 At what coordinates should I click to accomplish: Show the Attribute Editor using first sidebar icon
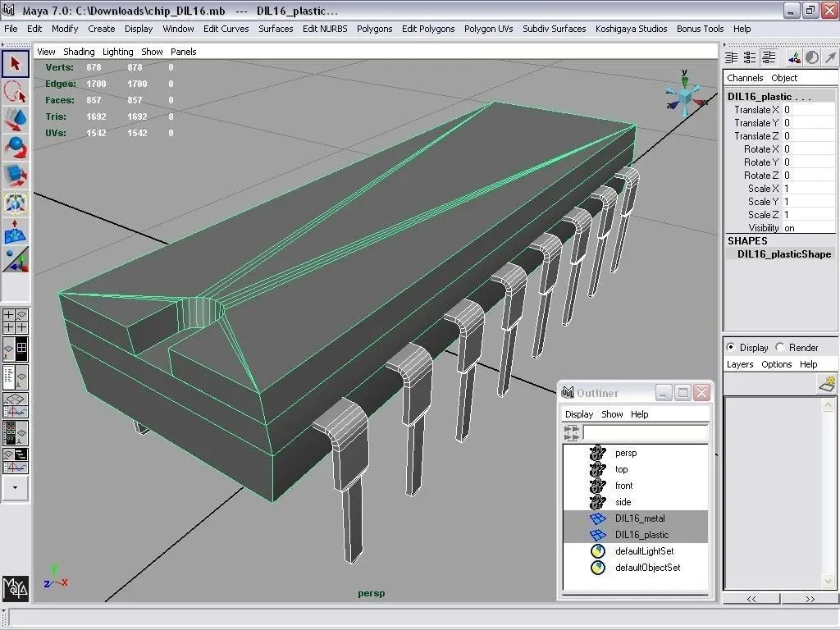(731, 58)
